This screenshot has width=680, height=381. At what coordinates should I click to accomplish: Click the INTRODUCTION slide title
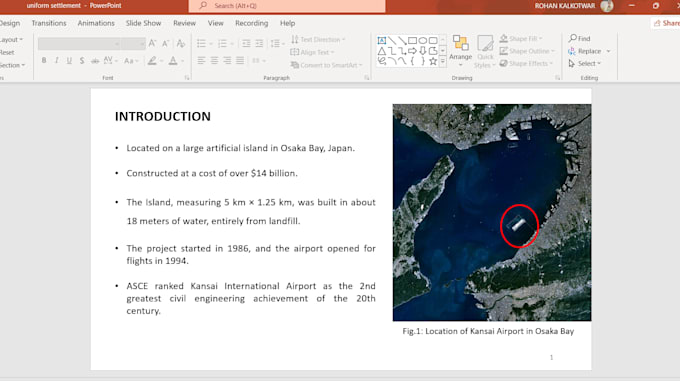[x=163, y=116]
